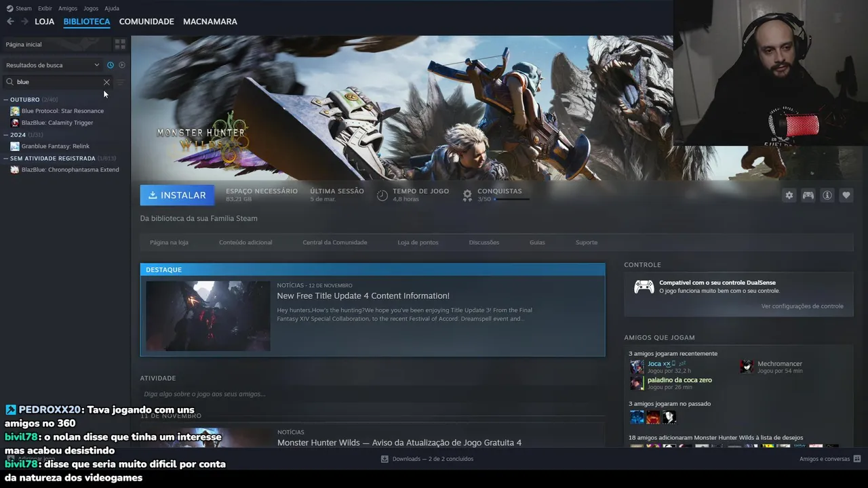Open Página inicial in the sidebar

[56, 44]
